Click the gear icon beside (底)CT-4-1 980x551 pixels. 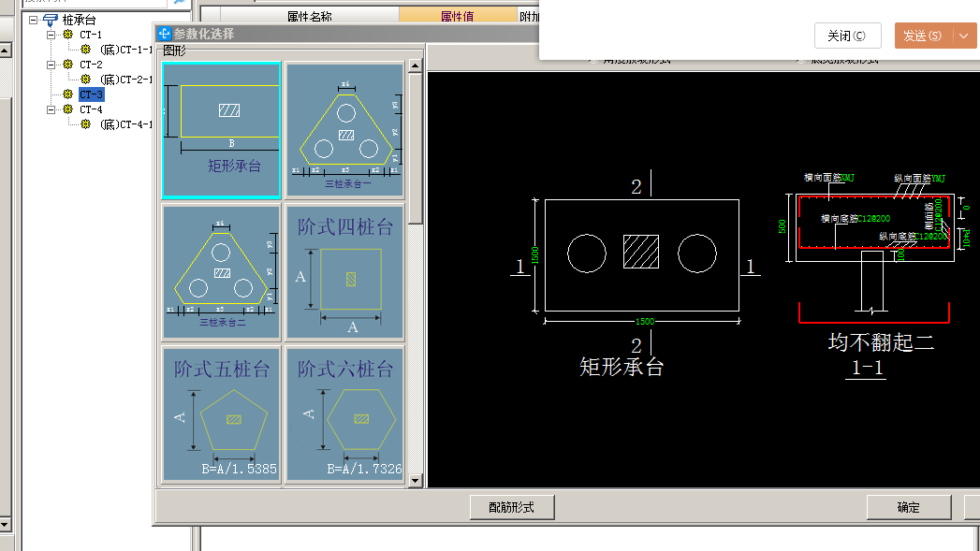pyautogui.click(x=86, y=124)
